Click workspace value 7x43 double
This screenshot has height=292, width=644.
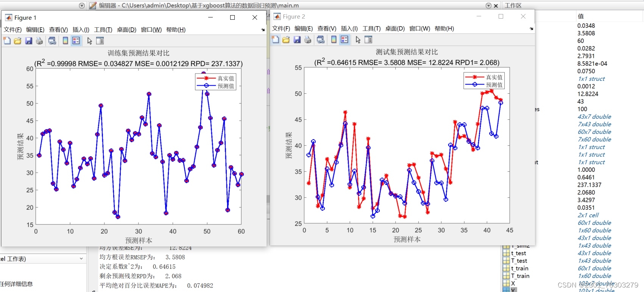coord(594,124)
